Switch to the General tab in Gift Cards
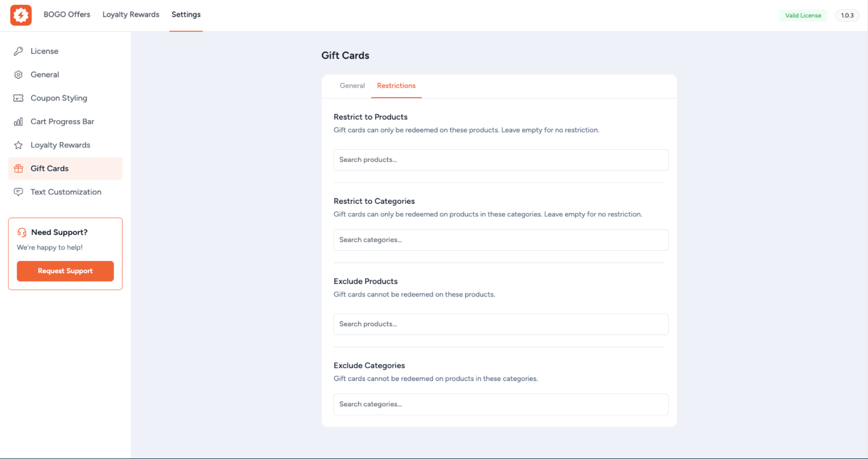Screen dimensions: 868x459 click(x=352, y=85)
